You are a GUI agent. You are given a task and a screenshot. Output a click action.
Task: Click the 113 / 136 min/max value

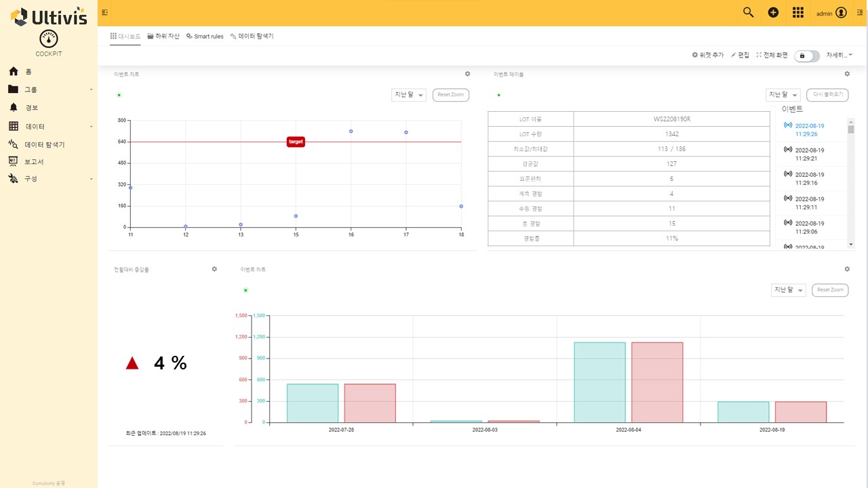click(671, 149)
